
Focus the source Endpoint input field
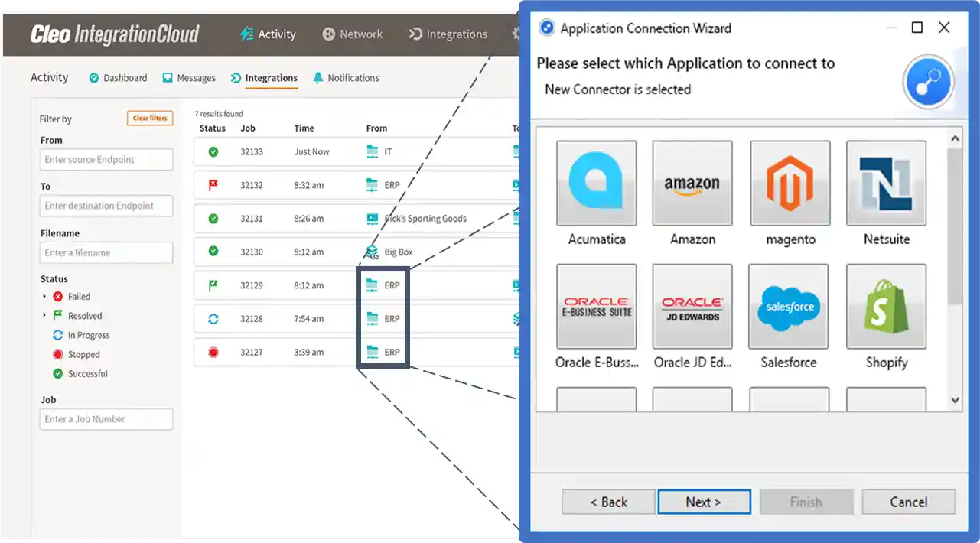106,160
